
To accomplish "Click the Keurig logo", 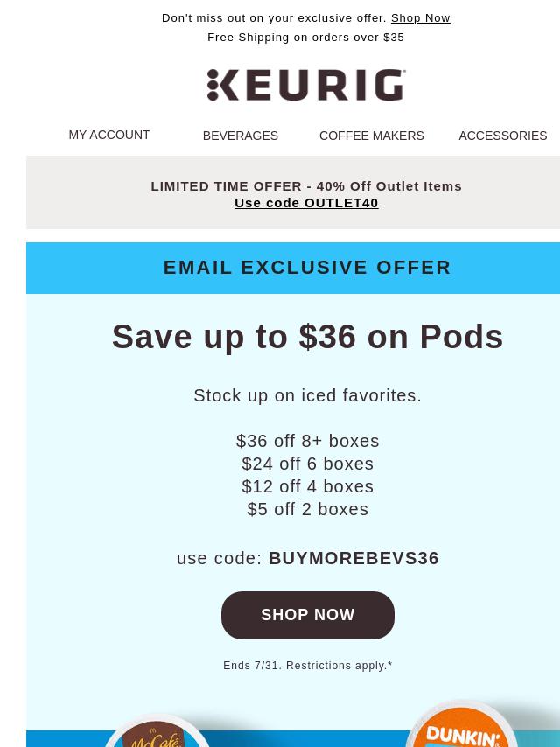I will 306,85.
